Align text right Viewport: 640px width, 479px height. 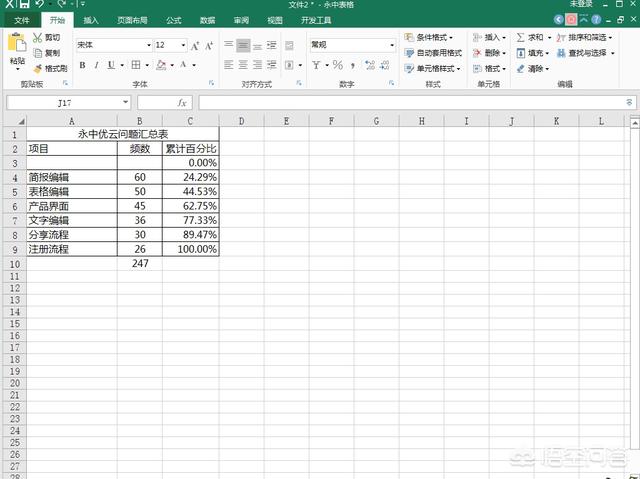pyautogui.click(x=257, y=64)
